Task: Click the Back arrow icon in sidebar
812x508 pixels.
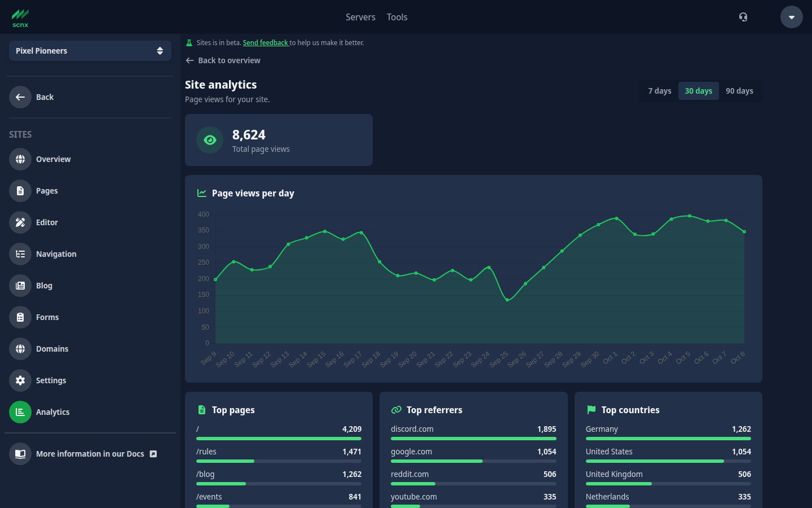Action: tap(20, 97)
